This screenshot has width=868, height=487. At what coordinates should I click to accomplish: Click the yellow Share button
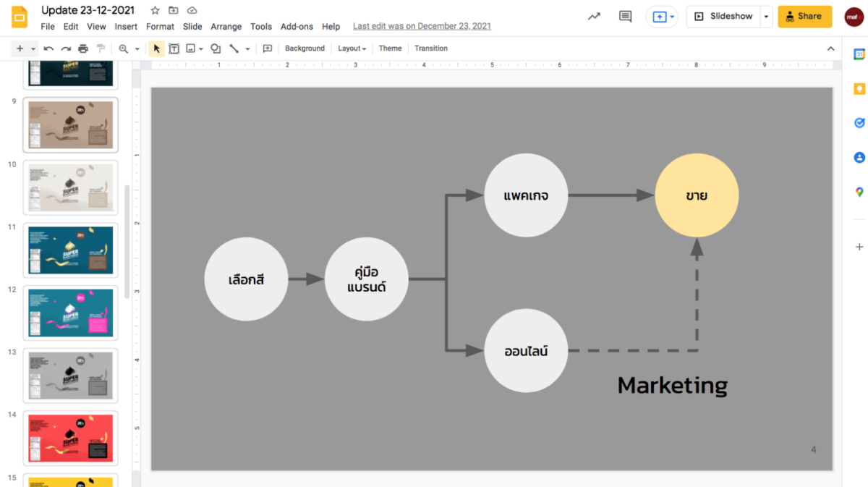(804, 17)
